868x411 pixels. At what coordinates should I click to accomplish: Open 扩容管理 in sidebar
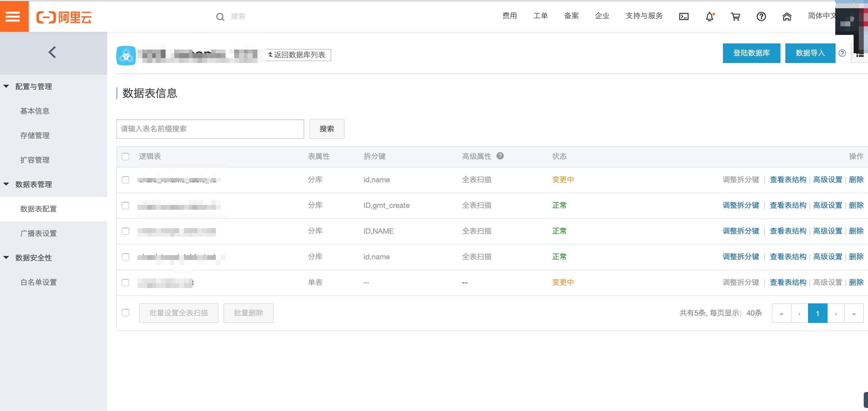(x=35, y=160)
